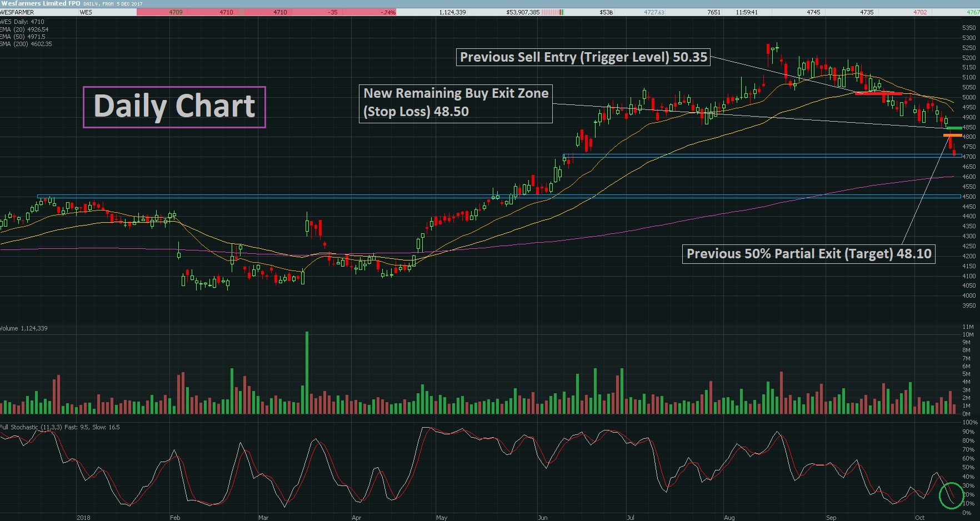Click the 3950 price axis label
Viewport: 980px width, 521px height.
969,305
